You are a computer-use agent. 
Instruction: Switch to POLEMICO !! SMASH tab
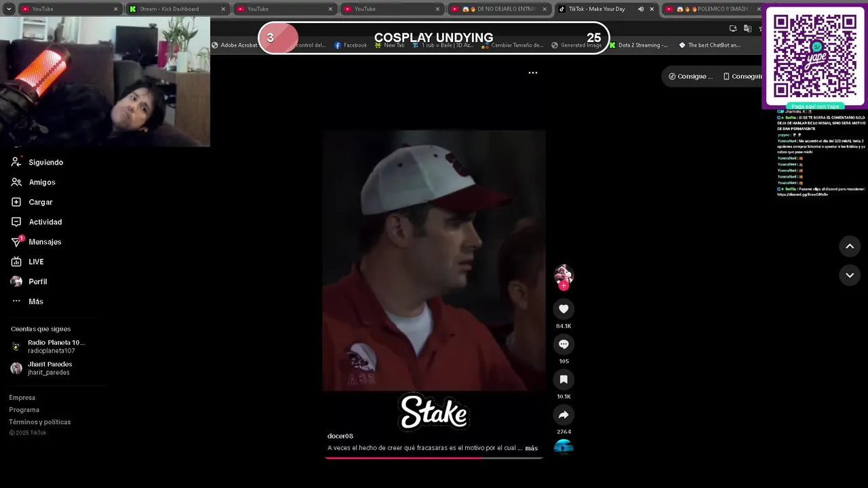(x=711, y=9)
